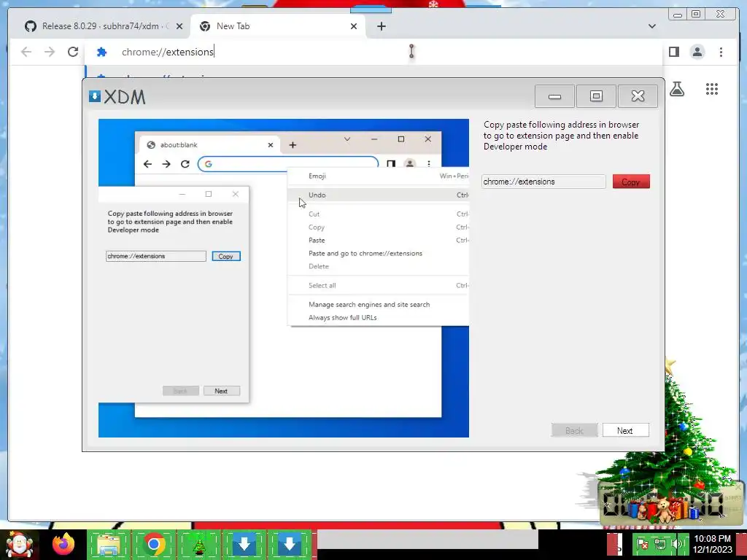Image resolution: width=747 pixels, height=560 pixels.
Task: Open the Chrome profile avatar menu
Action: [697, 52]
